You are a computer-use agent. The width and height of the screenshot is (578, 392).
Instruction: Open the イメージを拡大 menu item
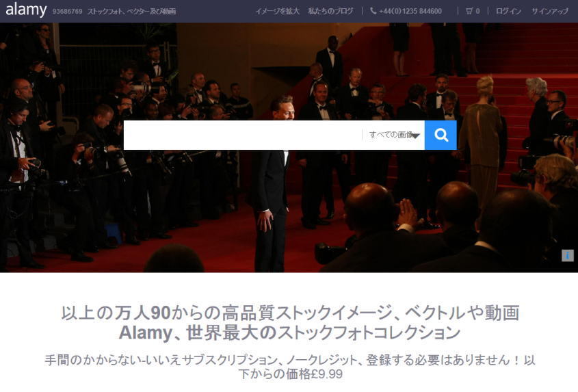click(277, 11)
